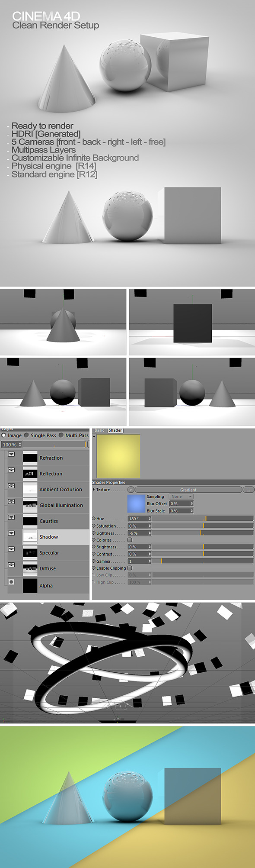Viewport: 255px width, 868px height.
Task: Toggle visibility eye for Ambient Occlusion layer
Action: (11, 486)
